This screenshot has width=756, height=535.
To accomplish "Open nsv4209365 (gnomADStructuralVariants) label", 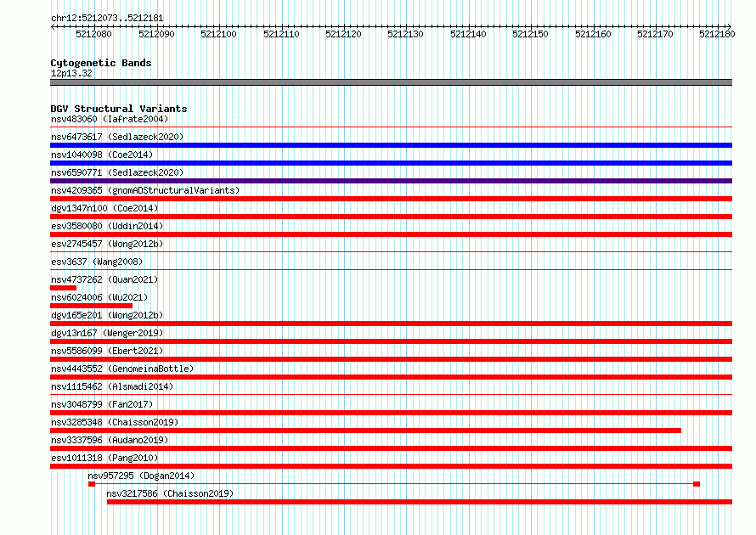I will point(145,190).
